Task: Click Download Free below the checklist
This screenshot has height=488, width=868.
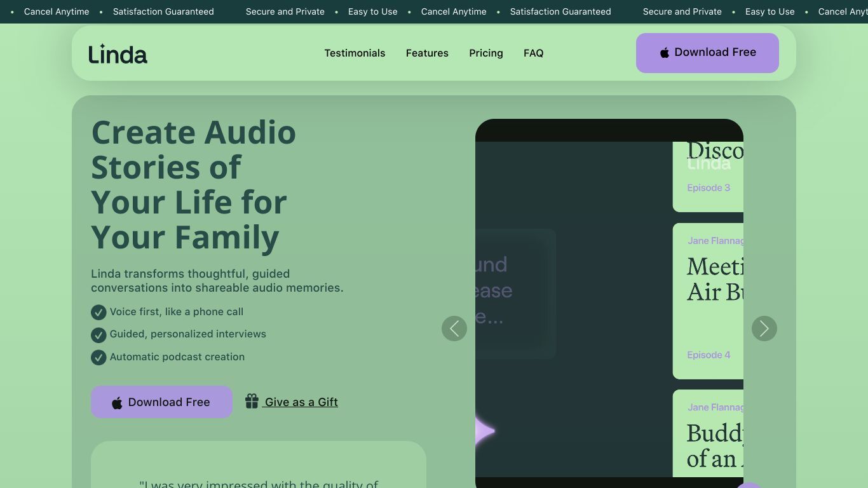Action: 161,402
